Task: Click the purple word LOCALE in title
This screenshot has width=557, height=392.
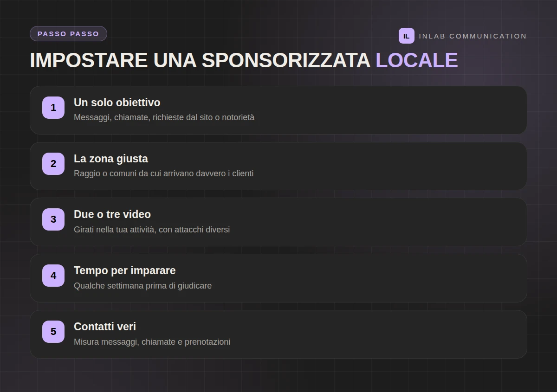Action: tap(417, 60)
